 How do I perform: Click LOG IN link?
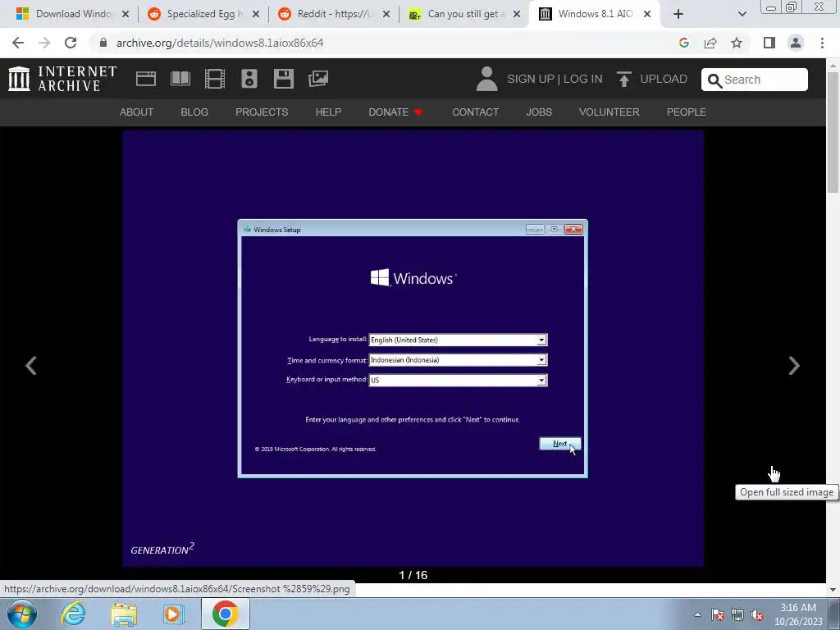(583, 80)
